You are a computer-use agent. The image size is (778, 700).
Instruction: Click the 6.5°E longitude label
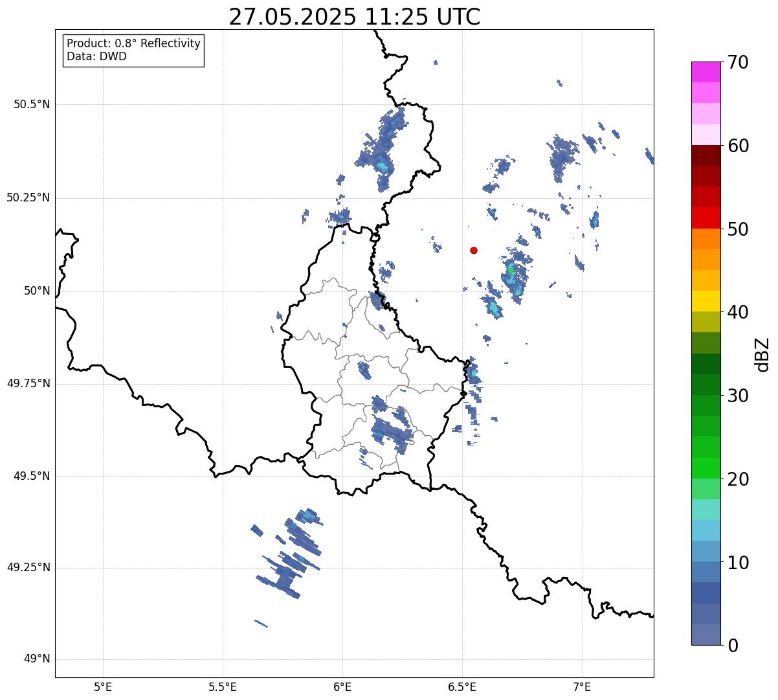point(462,686)
